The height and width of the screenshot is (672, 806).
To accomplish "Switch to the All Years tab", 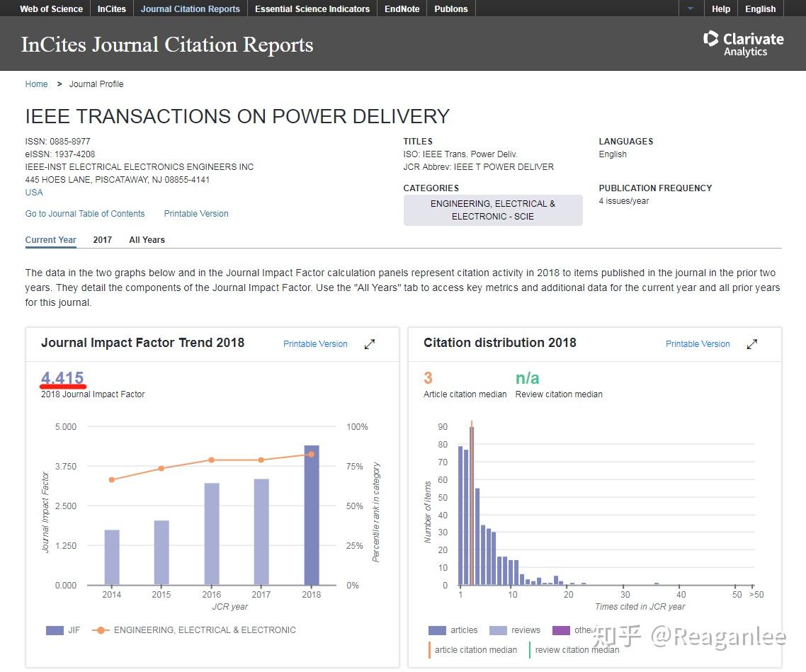I will click(x=147, y=240).
